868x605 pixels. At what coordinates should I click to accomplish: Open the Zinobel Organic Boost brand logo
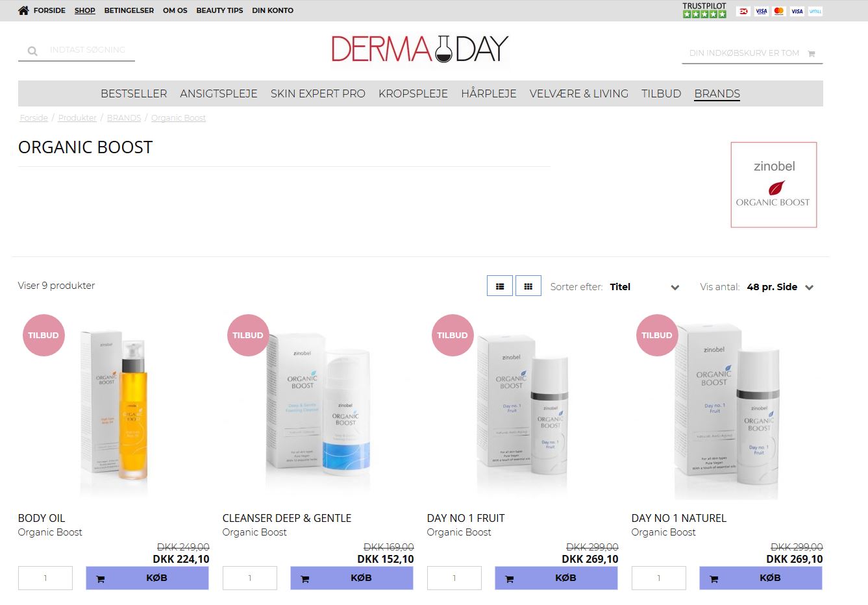pyautogui.click(x=774, y=185)
